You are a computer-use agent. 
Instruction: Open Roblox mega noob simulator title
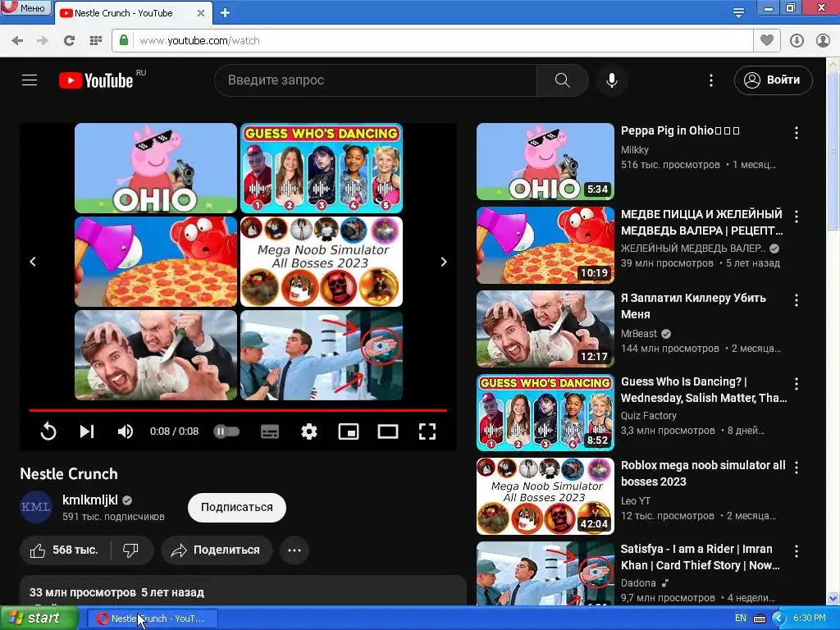pyautogui.click(x=703, y=473)
